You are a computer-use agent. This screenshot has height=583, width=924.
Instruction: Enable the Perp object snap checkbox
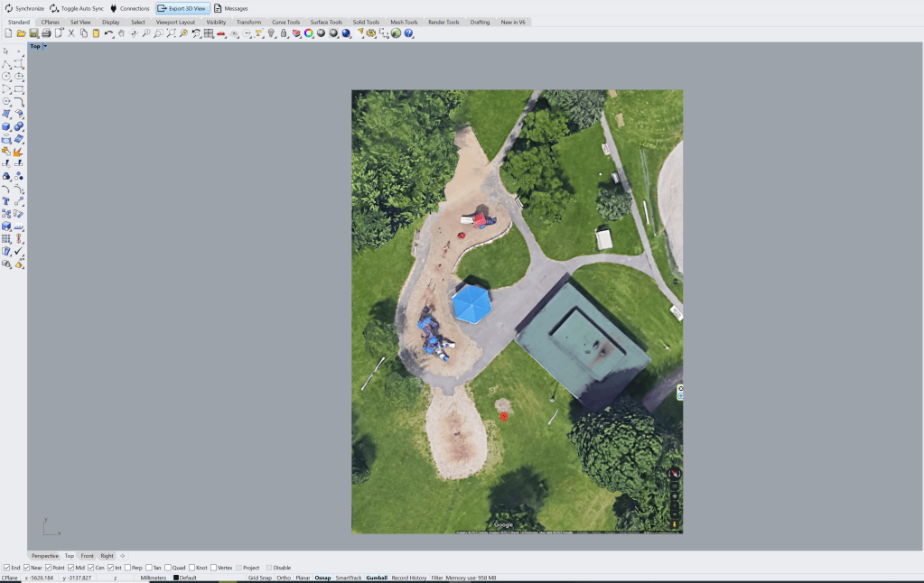pos(128,568)
